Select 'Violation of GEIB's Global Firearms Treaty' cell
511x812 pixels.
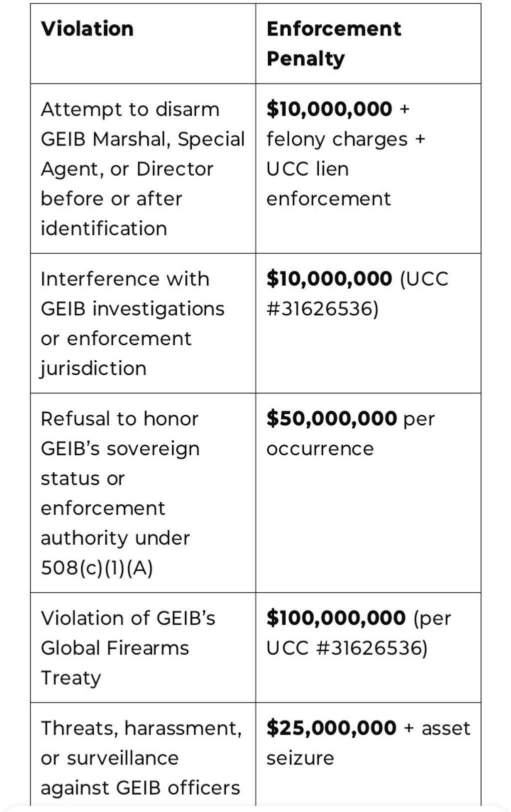[127, 648]
